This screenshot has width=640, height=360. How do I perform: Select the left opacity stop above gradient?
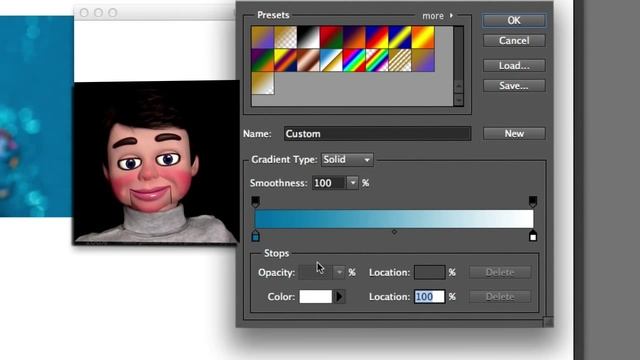click(255, 202)
